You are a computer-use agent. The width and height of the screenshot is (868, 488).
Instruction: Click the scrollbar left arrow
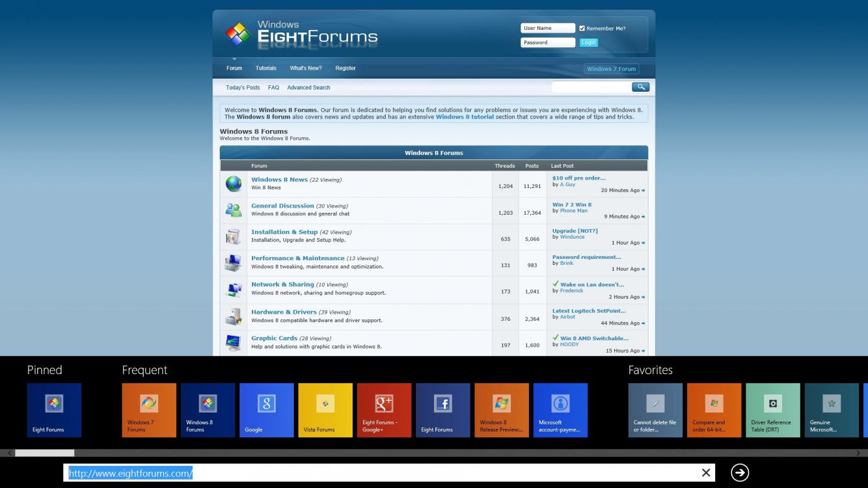pos(9,453)
